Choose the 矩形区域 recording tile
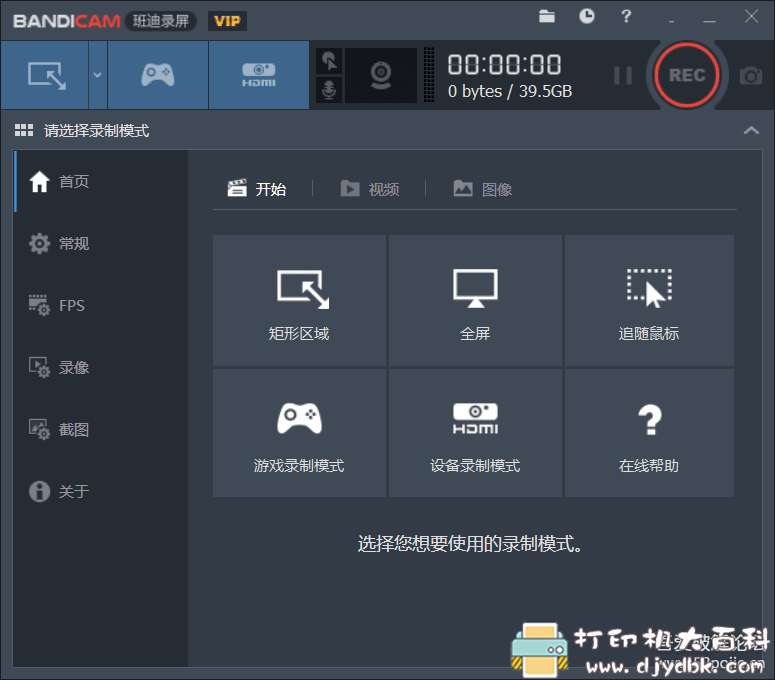The width and height of the screenshot is (775, 680). coord(299,300)
